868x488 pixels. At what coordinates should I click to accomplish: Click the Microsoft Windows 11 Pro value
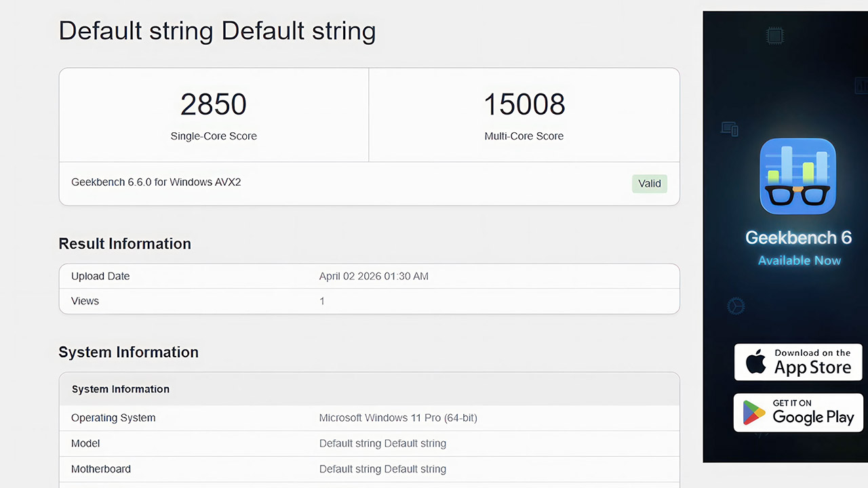(x=398, y=418)
